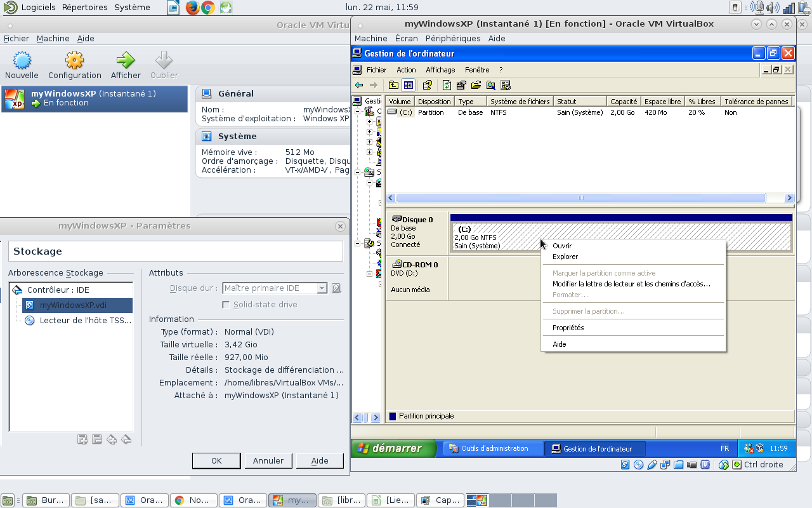Choose Ouvrir in the context menu
812x508 pixels.
(632, 246)
